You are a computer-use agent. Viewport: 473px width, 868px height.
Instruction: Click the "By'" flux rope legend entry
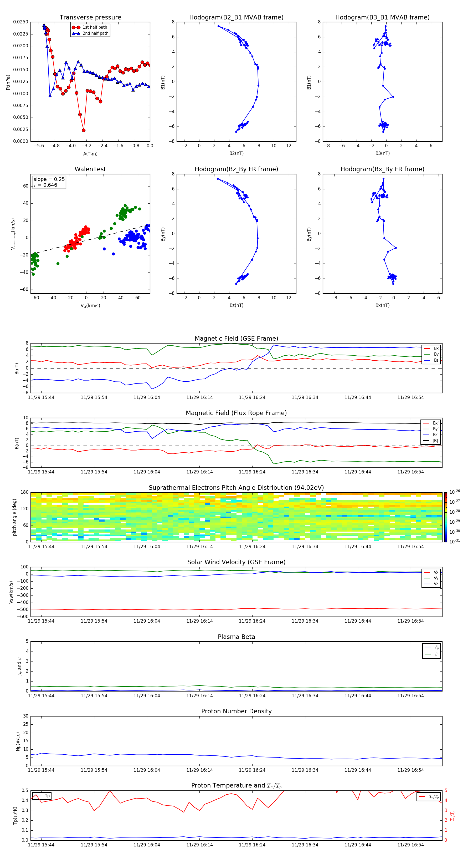click(x=431, y=429)
